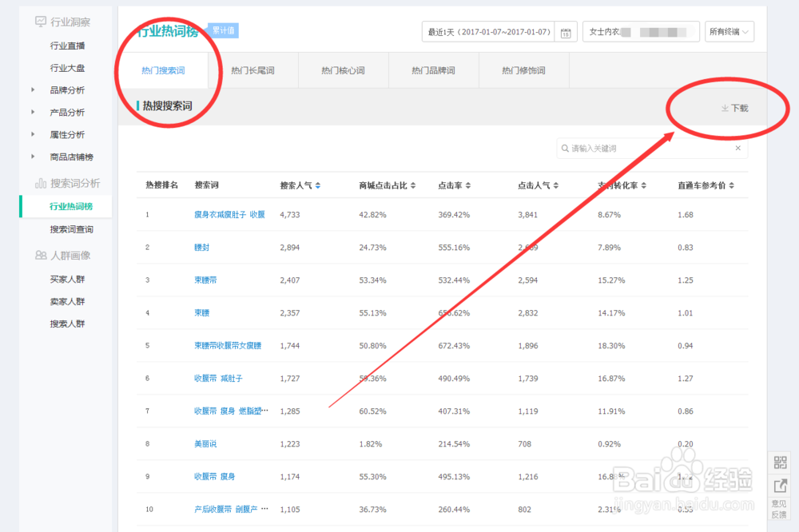This screenshot has width=799, height=532.
Task: Sort by 支付转化率 column arrows
Action: (643, 185)
